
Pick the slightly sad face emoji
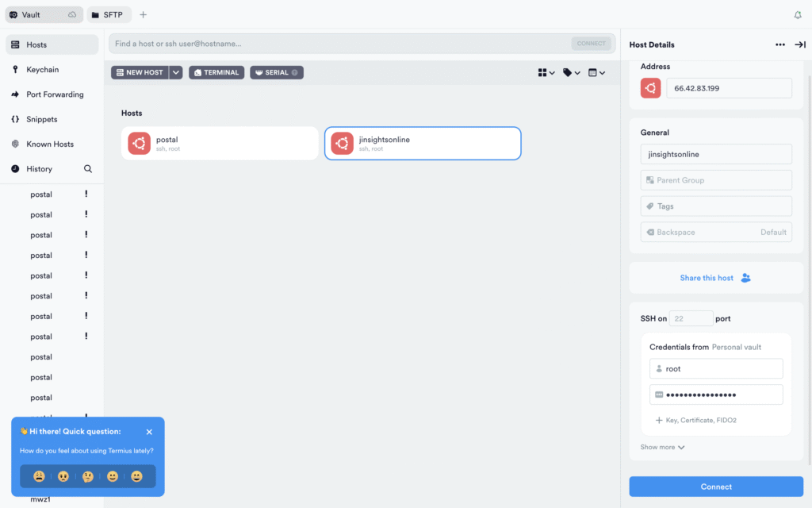click(x=63, y=476)
